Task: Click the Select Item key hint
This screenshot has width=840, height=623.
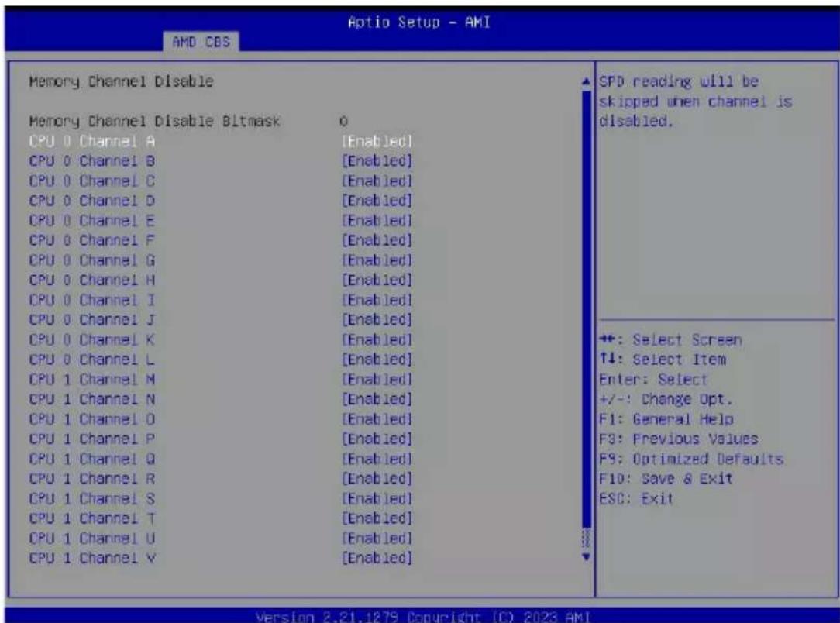Action: point(662,360)
